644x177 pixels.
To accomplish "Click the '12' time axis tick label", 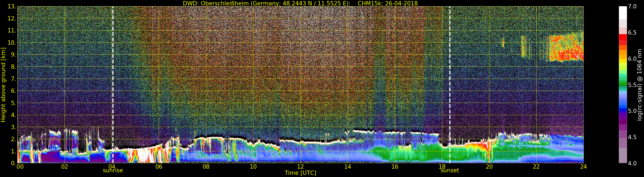I will 300,167.
